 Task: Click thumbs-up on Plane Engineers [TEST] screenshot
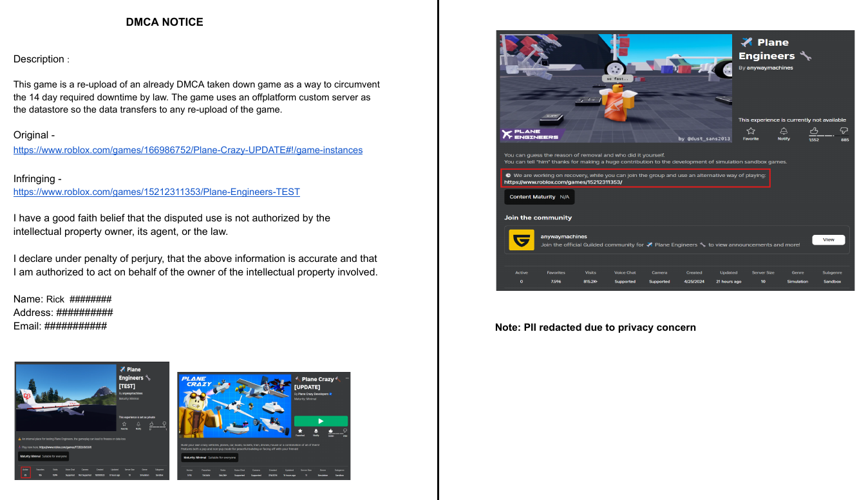[x=151, y=423]
